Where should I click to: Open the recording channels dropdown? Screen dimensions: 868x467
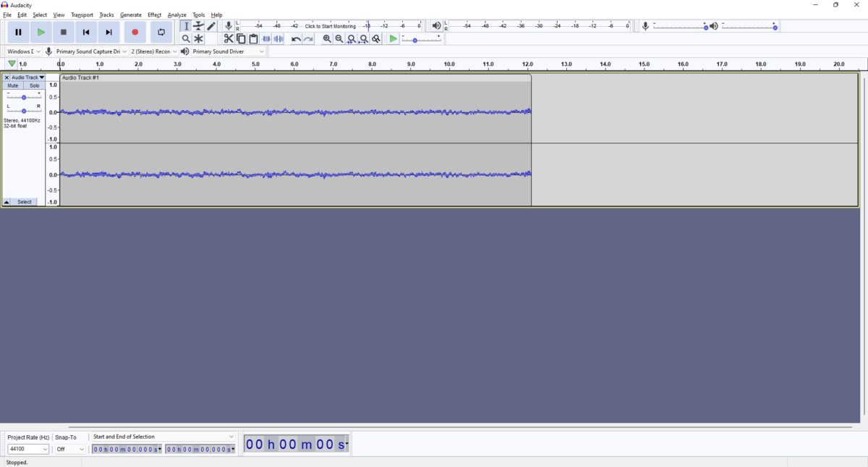(x=154, y=51)
